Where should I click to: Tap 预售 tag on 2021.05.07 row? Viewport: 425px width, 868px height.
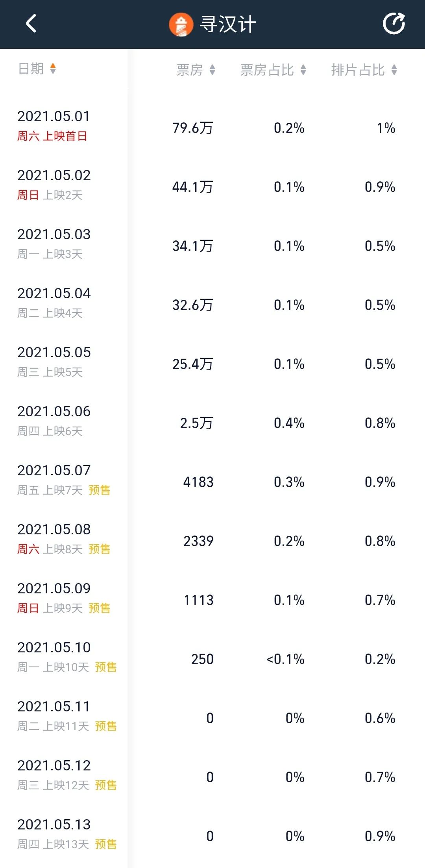[x=100, y=490]
